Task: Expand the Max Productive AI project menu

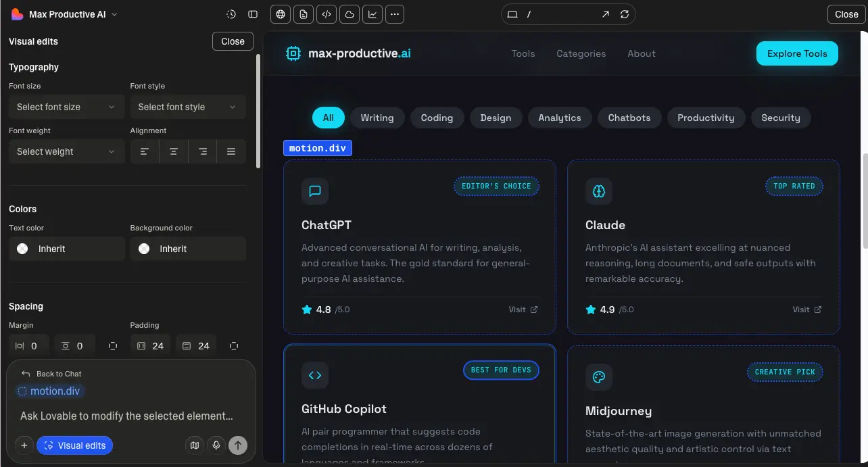Action: [65, 14]
